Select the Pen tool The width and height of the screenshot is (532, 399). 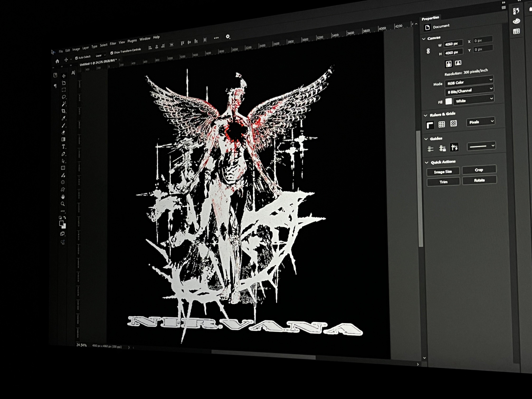pyautogui.click(x=63, y=154)
